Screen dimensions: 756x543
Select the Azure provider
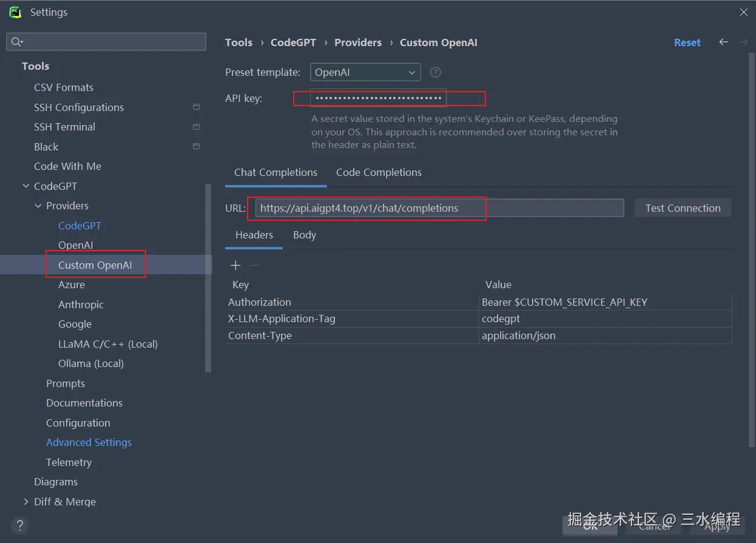[72, 285]
